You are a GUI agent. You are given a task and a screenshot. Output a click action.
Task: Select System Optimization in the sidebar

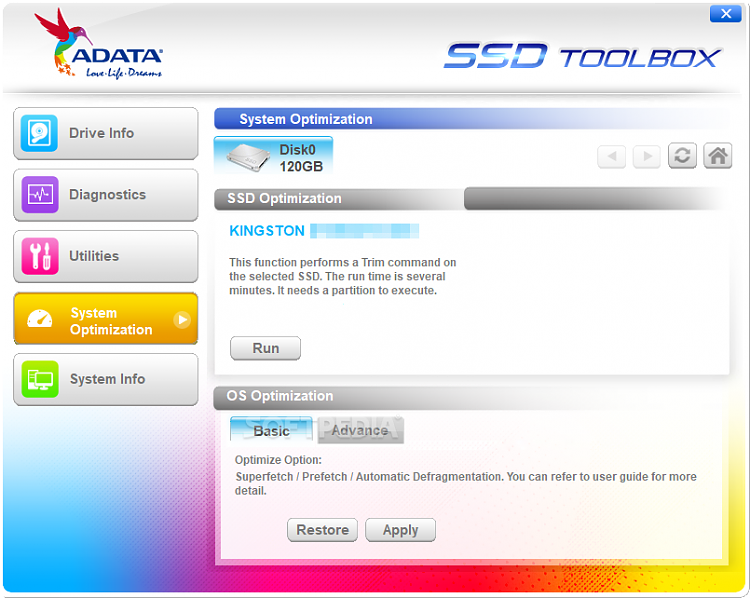point(106,318)
